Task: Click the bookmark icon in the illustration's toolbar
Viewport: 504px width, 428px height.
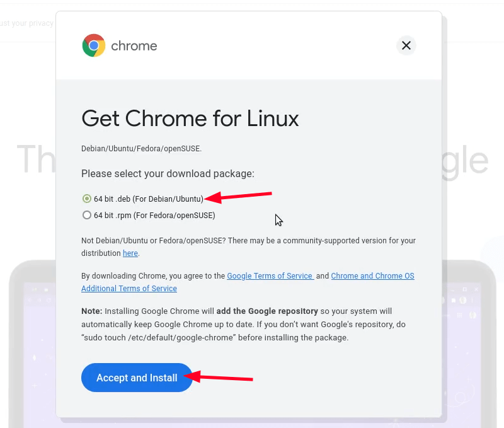Action: click(454, 299)
